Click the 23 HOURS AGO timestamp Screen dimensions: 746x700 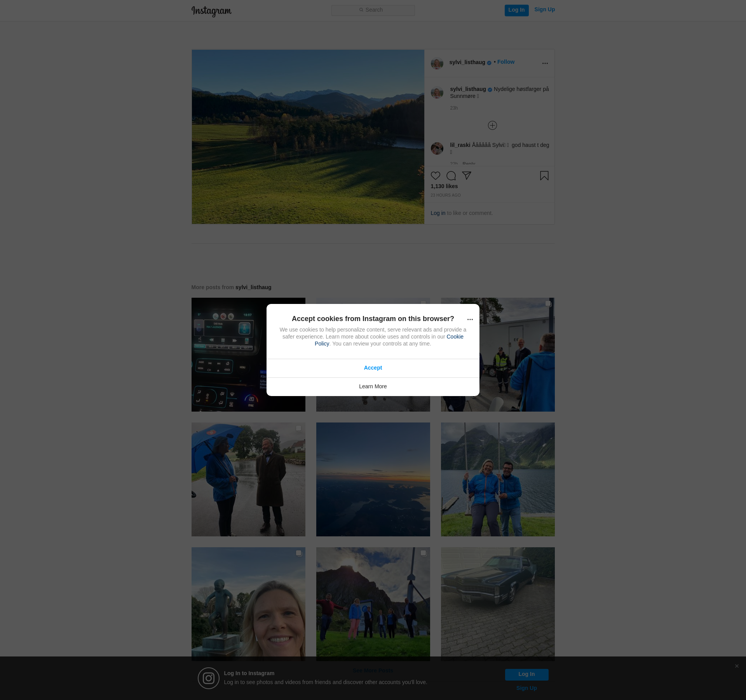pos(446,196)
